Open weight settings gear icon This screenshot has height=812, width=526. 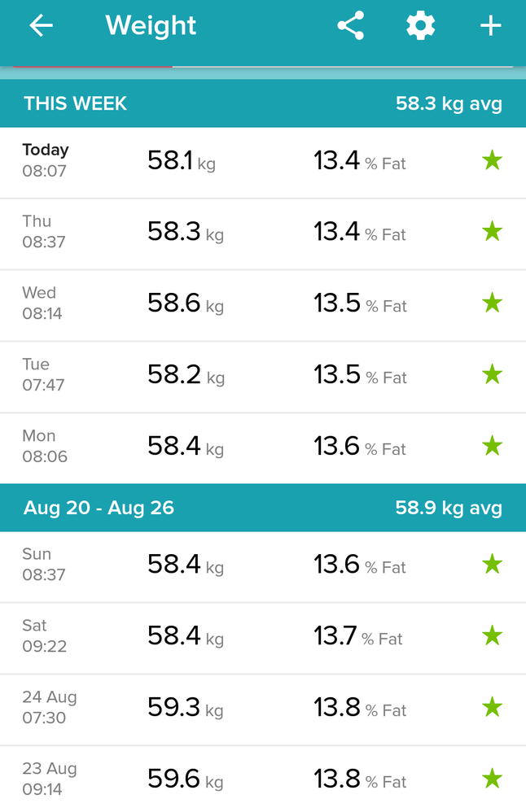click(420, 25)
